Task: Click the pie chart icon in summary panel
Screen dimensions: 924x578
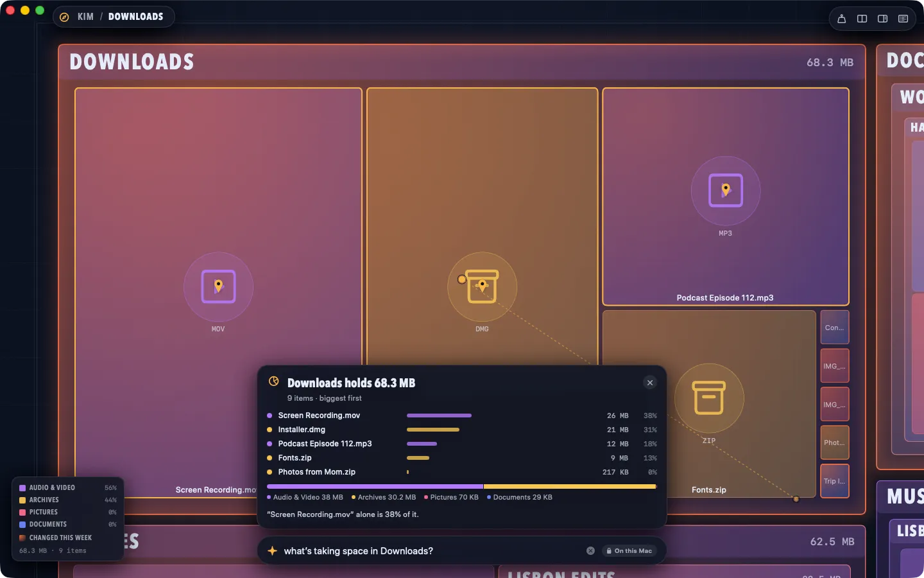Action: pos(274,381)
